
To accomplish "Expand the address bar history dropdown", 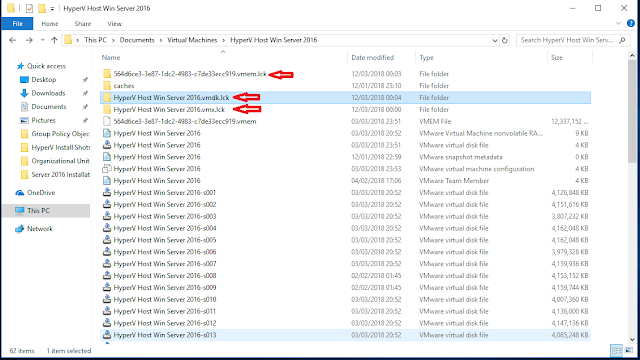I will [495, 40].
